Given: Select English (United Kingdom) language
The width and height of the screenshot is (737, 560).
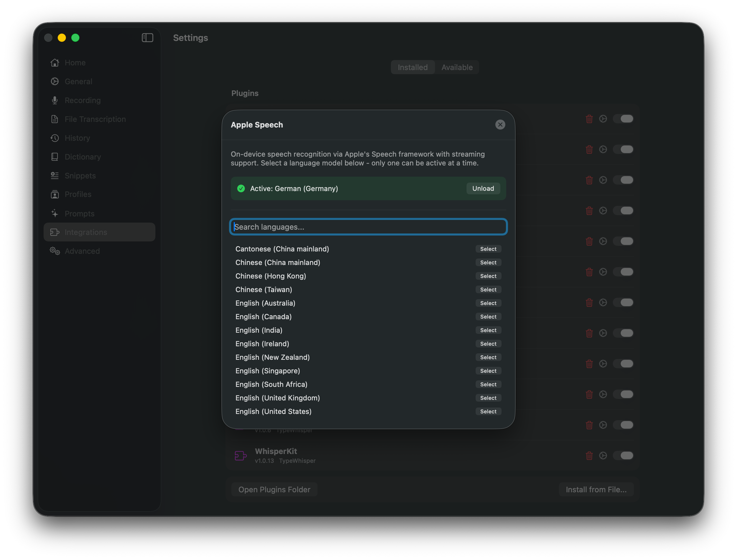Looking at the screenshot, I should [x=488, y=398].
